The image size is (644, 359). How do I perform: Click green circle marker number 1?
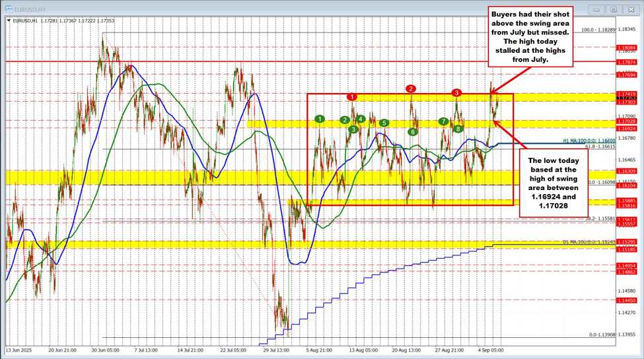click(x=320, y=119)
